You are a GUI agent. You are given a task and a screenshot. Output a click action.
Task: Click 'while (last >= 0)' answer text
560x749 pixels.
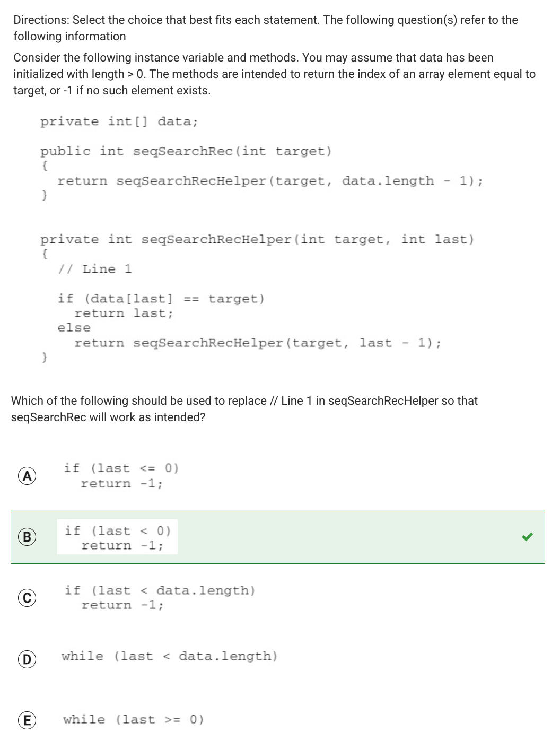click(133, 720)
